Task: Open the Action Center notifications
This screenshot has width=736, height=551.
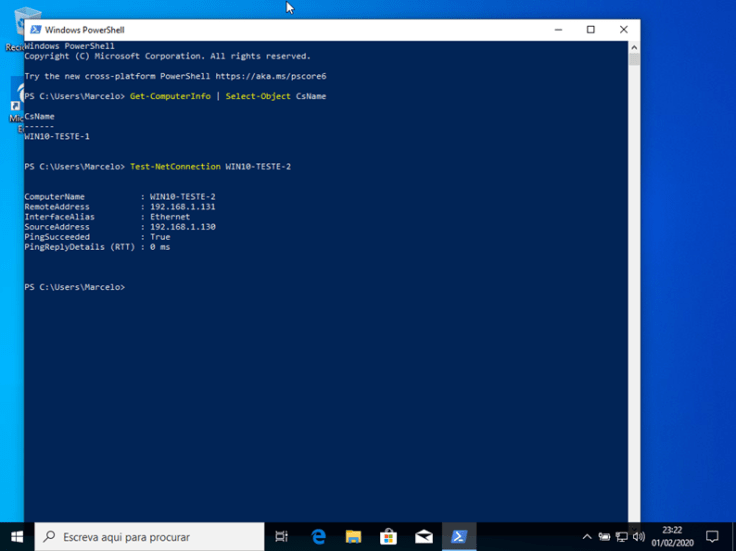Action: click(x=712, y=536)
